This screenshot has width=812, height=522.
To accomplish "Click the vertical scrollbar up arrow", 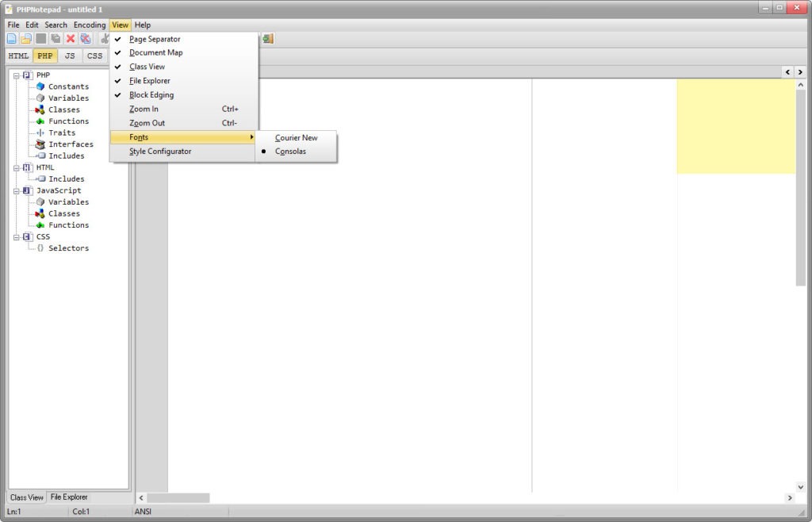I will 801,84.
